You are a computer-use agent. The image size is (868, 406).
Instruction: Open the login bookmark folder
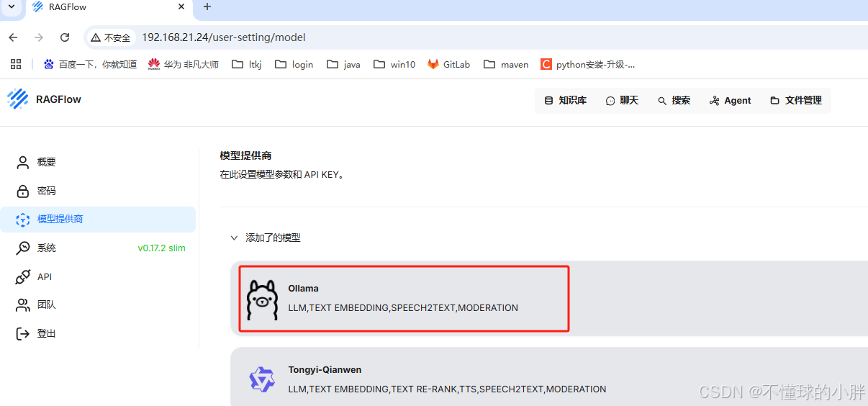coord(294,64)
